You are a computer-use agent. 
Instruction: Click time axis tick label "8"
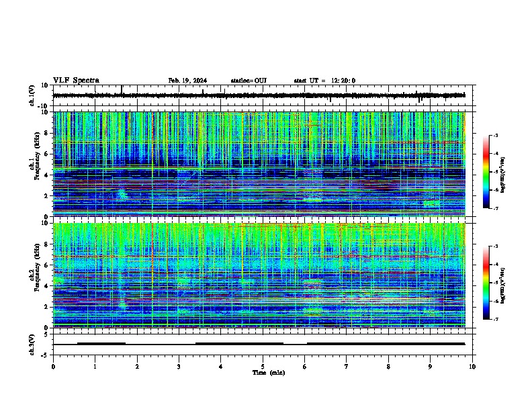388,367
